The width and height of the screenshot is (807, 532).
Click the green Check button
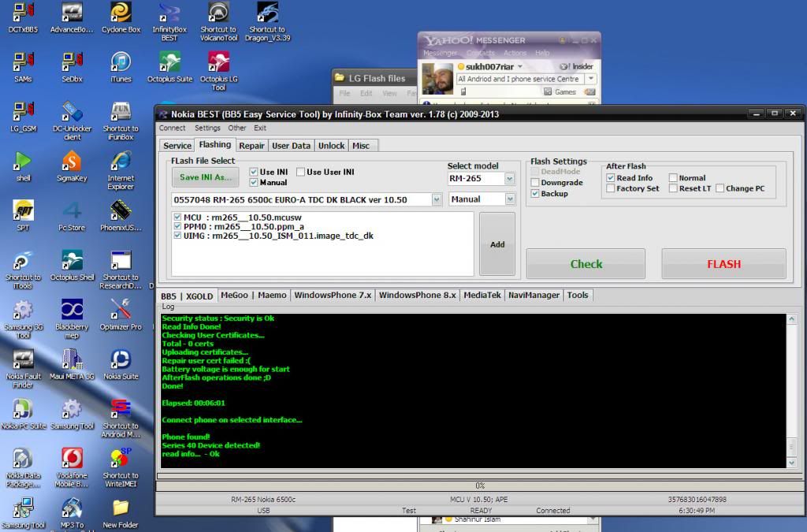point(586,264)
